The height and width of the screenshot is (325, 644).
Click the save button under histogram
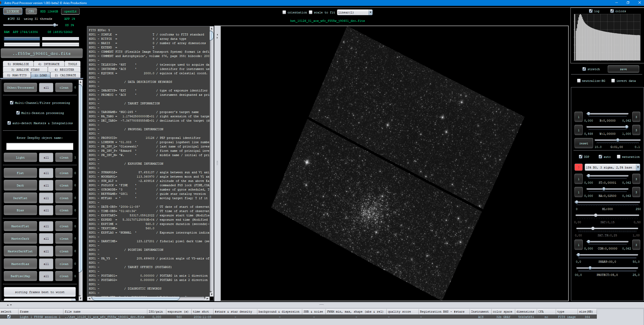(623, 69)
